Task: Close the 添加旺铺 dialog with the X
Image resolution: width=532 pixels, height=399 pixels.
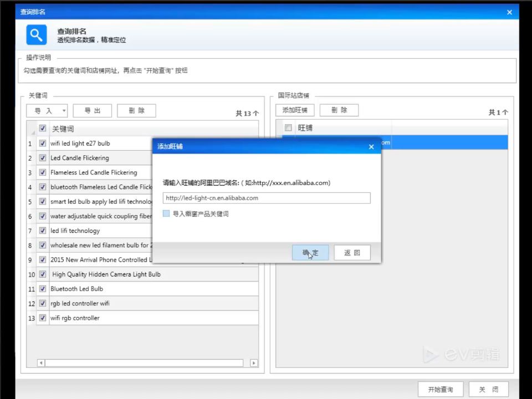Action: 371,146
